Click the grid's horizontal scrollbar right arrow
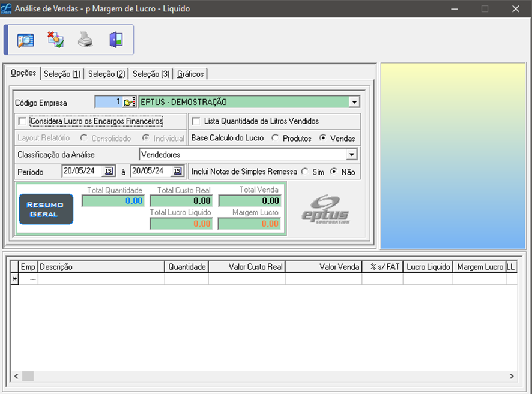The height and width of the screenshot is (394, 532). coord(512,376)
